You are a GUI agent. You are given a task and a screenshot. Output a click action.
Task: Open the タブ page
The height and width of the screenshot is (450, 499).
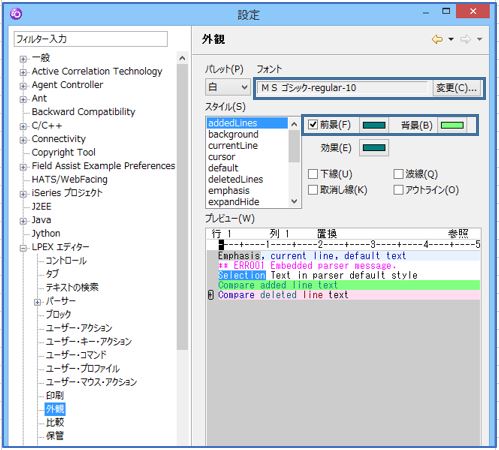point(52,274)
